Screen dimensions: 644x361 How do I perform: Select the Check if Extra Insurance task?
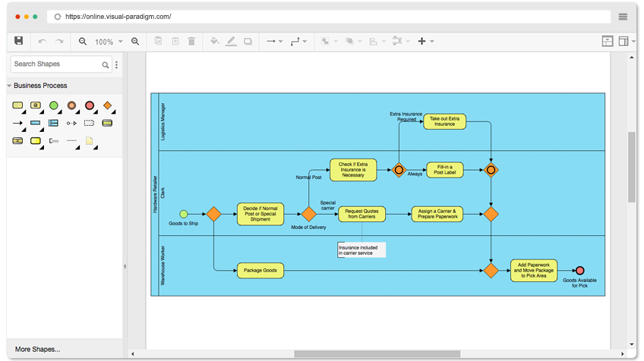[353, 169]
